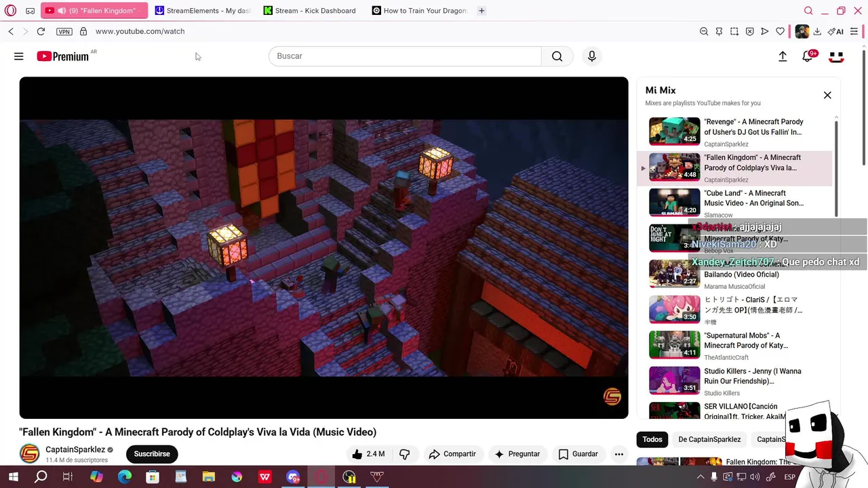Click the Suscribirse button
This screenshot has width=868, height=488.
point(152,454)
